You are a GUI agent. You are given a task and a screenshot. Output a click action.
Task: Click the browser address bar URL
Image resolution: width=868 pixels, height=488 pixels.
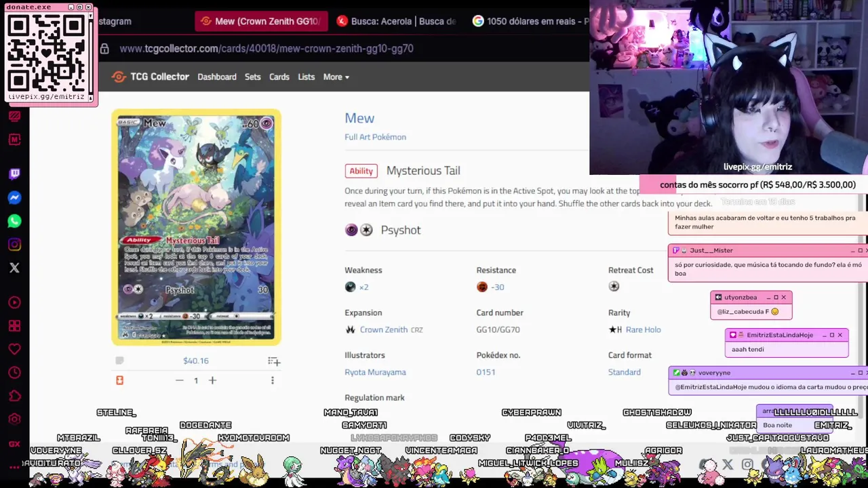(x=267, y=48)
